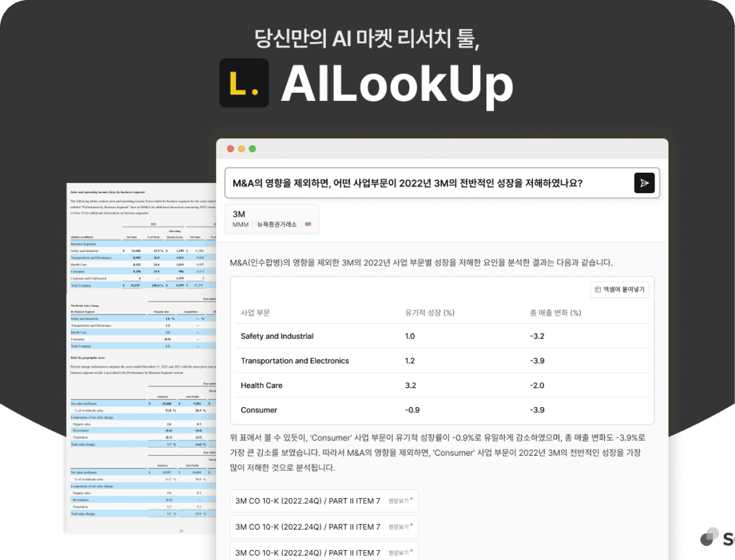Image resolution: width=735 pixels, height=560 pixels.
Task: Select the 3M MMM 뉴욕증권거래소 company chip
Action: (x=272, y=219)
